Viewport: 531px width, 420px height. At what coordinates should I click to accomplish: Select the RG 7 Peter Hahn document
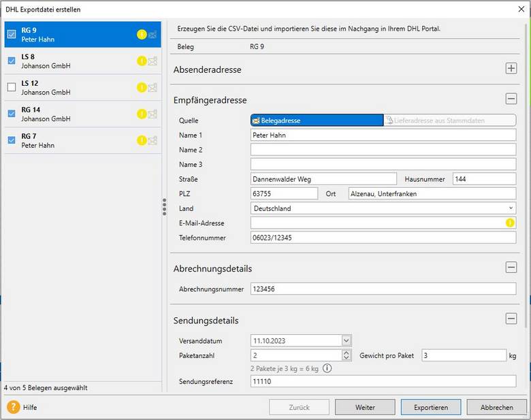pos(82,140)
